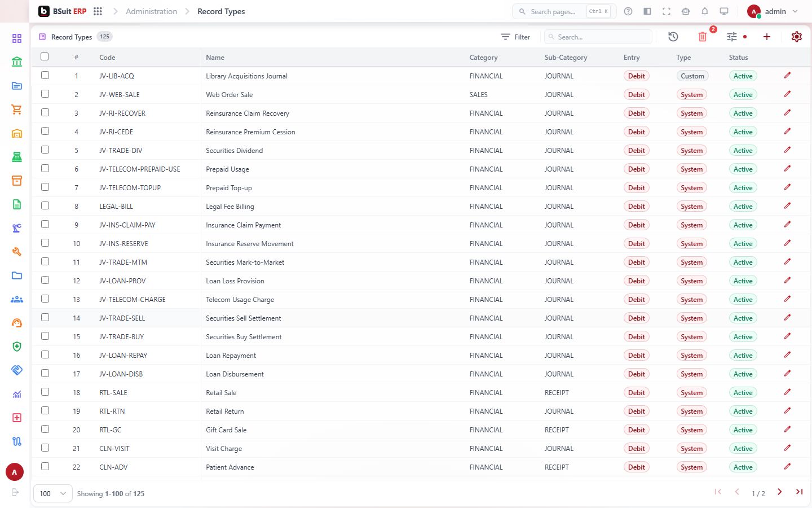Open the red medical cross icon

click(17, 418)
